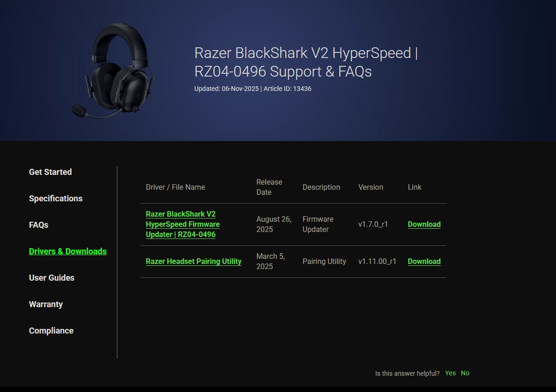Click the Link column header
556x392 pixels.
pos(415,187)
